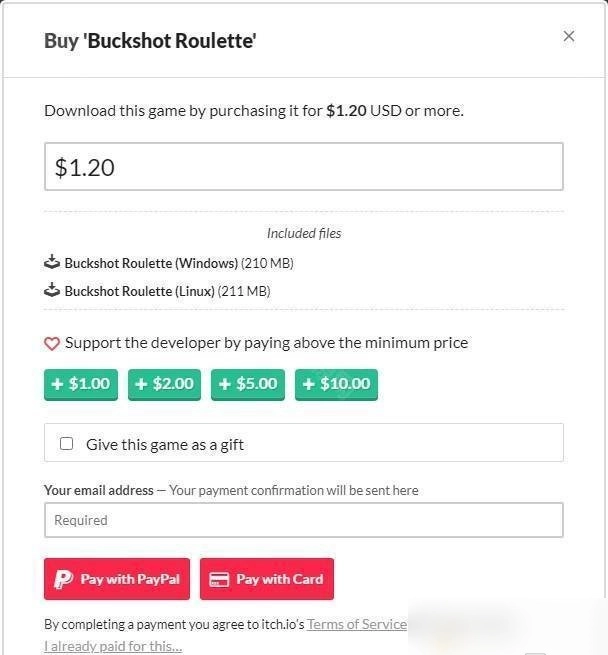Add $2.00 to the payment amount

click(x=164, y=384)
